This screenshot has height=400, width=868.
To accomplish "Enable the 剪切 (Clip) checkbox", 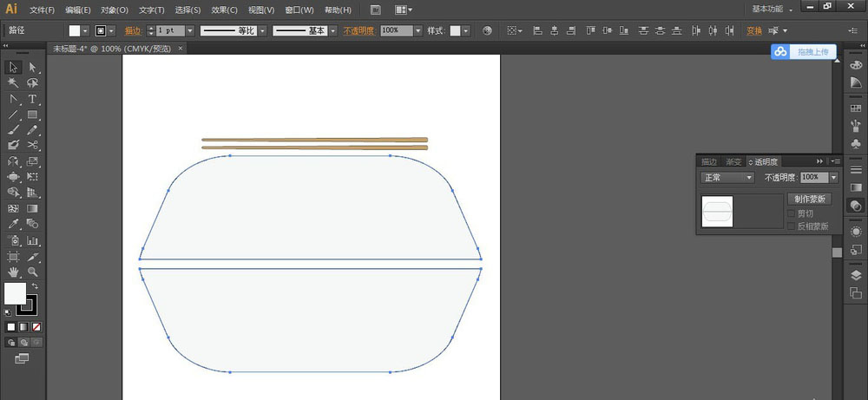I will pyautogui.click(x=791, y=213).
